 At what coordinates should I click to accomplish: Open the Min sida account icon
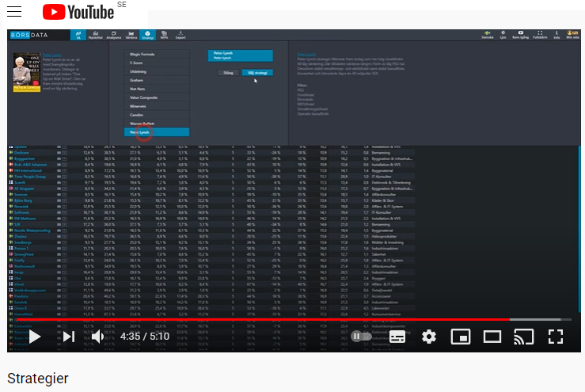[572, 35]
